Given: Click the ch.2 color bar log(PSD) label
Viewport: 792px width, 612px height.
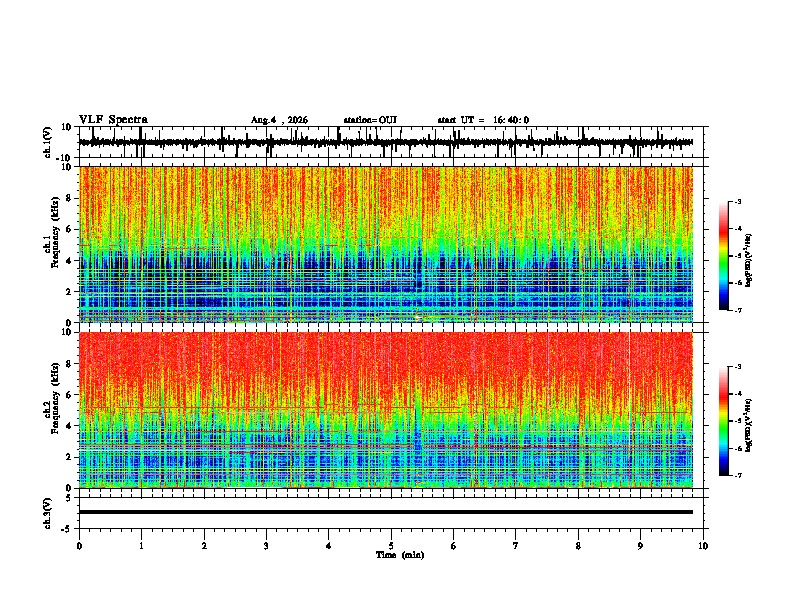Looking at the screenshot, I should coord(748,425).
